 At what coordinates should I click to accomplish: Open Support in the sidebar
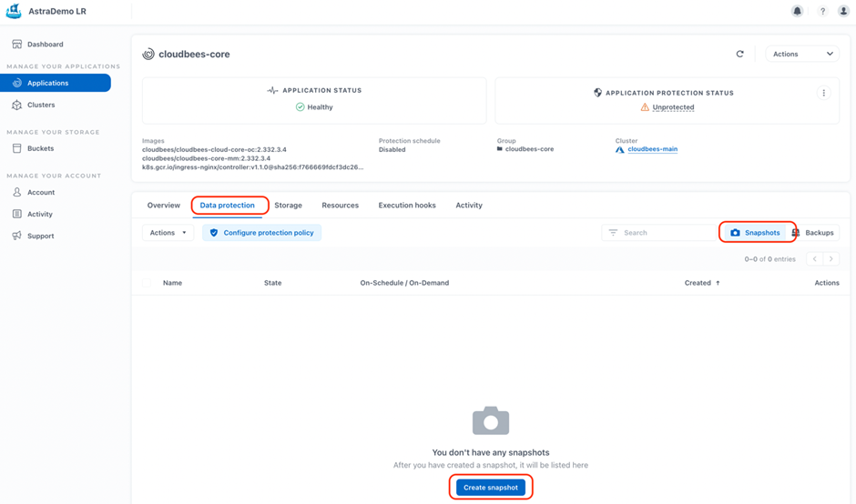pos(40,236)
